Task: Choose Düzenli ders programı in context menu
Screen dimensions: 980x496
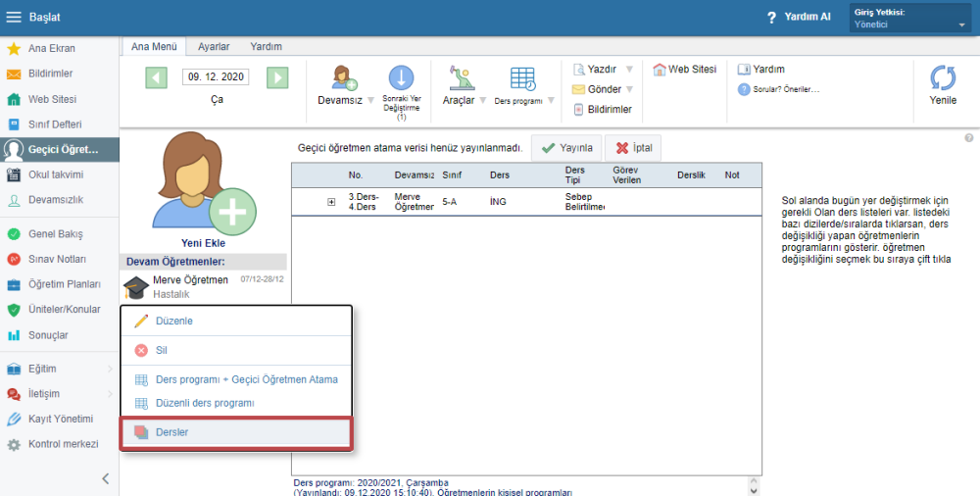Action: [236, 404]
